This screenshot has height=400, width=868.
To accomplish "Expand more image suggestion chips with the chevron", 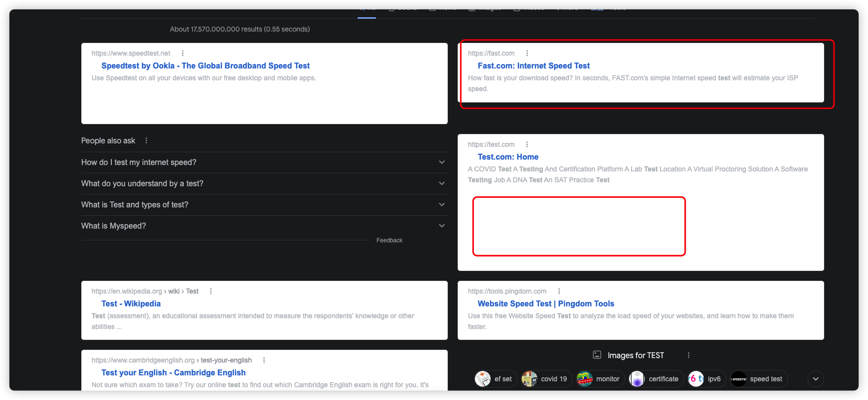I will (x=816, y=379).
